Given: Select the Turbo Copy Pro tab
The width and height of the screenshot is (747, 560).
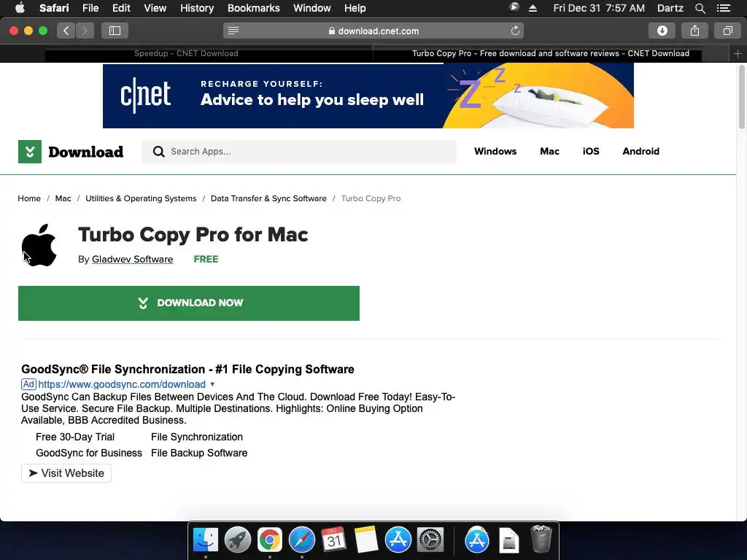Looking at the screenshot, I should tap(550, 53).
